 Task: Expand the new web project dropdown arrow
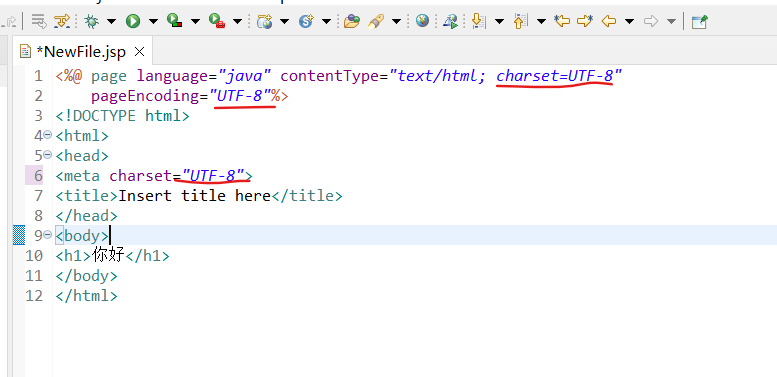coord(284,21)
